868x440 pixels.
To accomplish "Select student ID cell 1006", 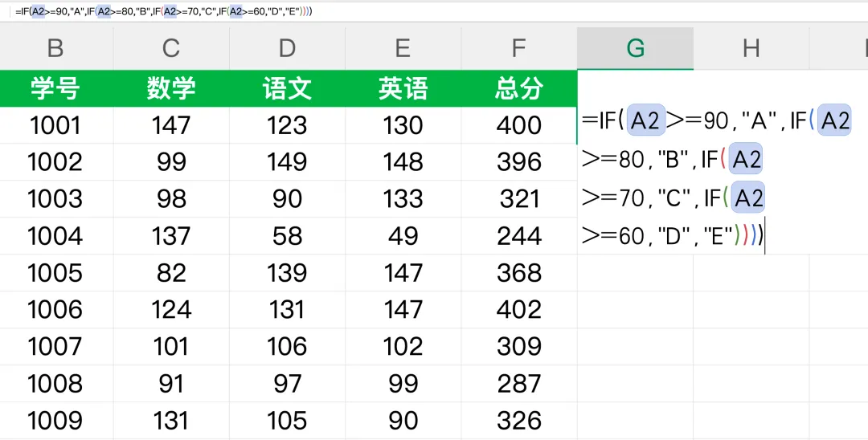I will coord(55,310).
